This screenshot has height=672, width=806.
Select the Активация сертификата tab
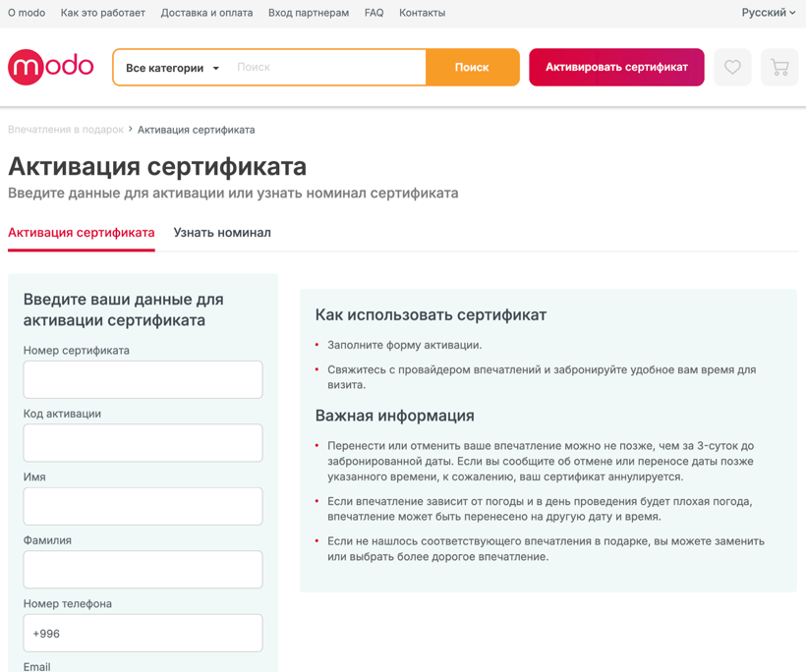click(x=82, y=233)
